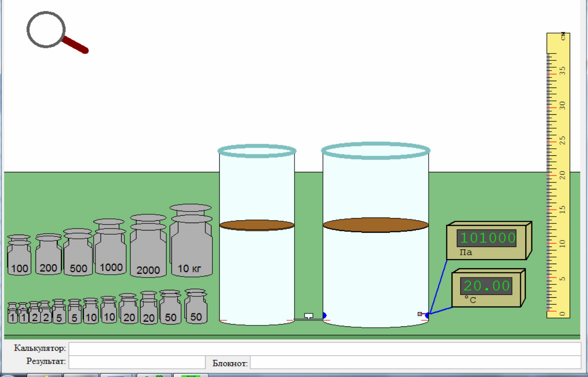Select the 2000 g weight
The height and width of the screenshot is (377, 588).
(x=148, y=246)
